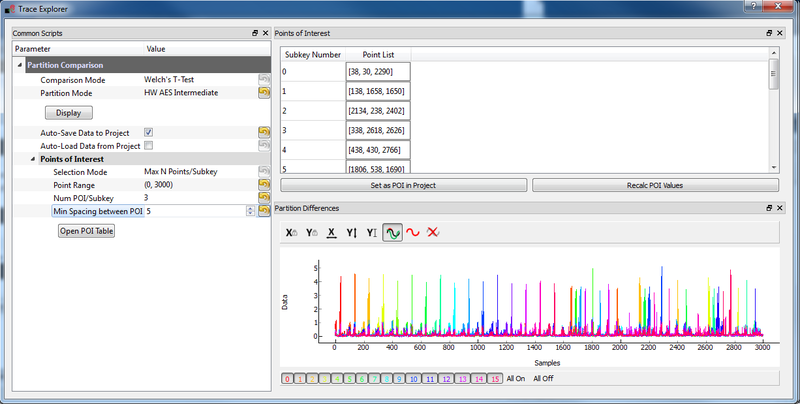Click the Trace Explorer title bar icon
Viewport: 800px width, 404px height.
10,9
